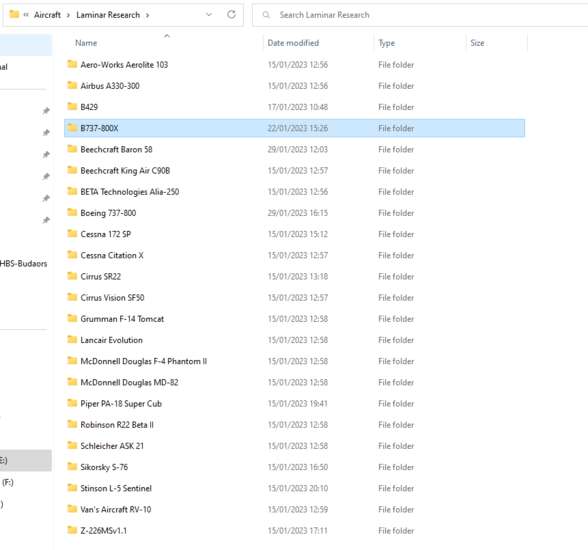Select the (F:) drive in navigation pane
Screen dimensions: 588x550
(8, 482)
